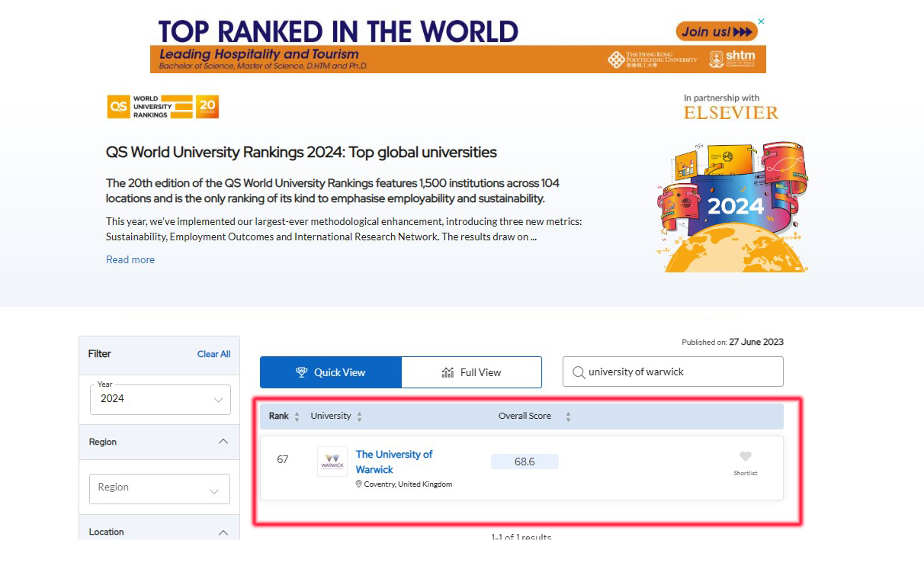Viewport: 924px width, 563px height.
Task: Collapse the Region filter section
Action: (x=223, y=442)
